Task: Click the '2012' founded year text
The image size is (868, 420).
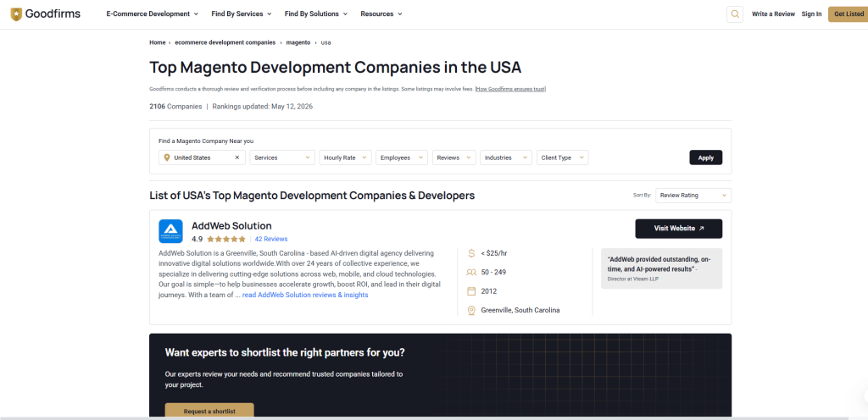Action: click(x=489, y=291)
